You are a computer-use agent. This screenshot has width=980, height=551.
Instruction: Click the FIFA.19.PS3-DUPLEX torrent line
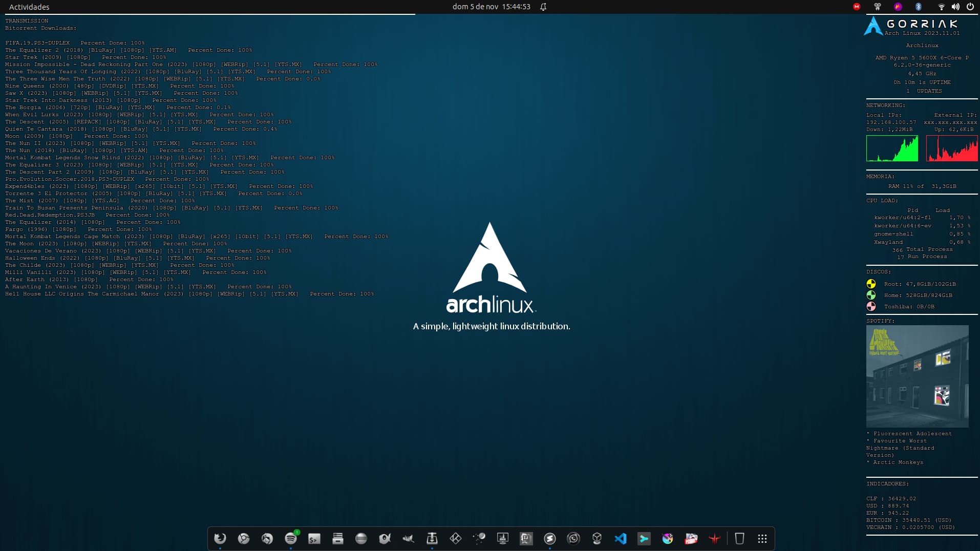75,43
